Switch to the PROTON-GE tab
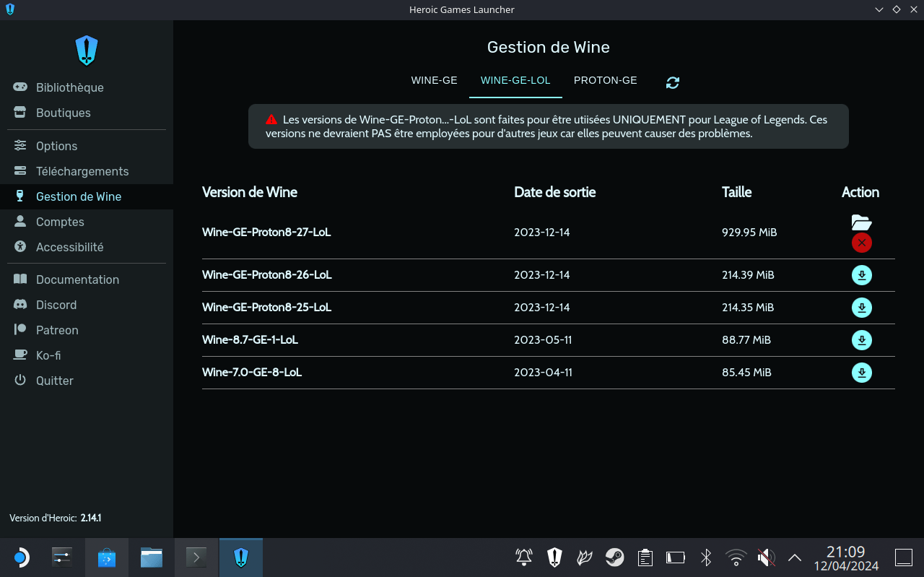Viewport: 924px width, 577px height. (606, 81)
